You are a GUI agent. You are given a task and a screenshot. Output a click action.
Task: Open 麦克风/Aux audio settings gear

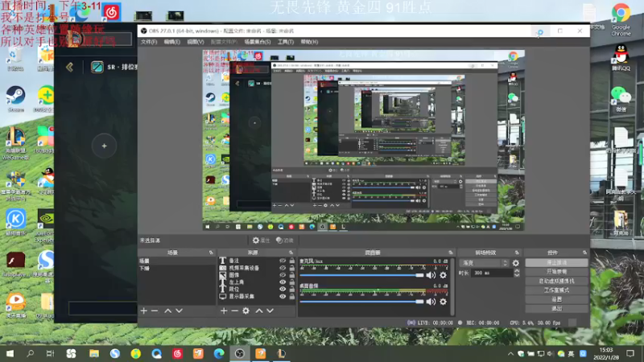click(x=444, y=275)
